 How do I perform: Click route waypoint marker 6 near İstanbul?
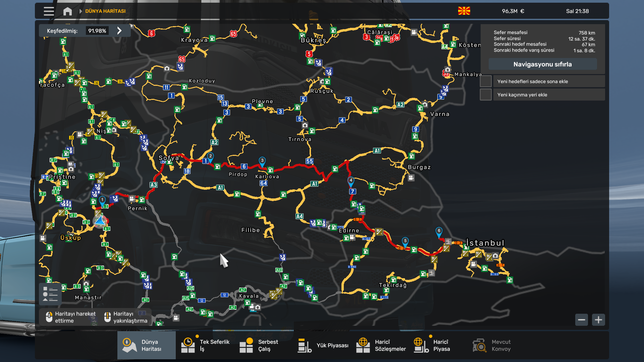[439, 231]
